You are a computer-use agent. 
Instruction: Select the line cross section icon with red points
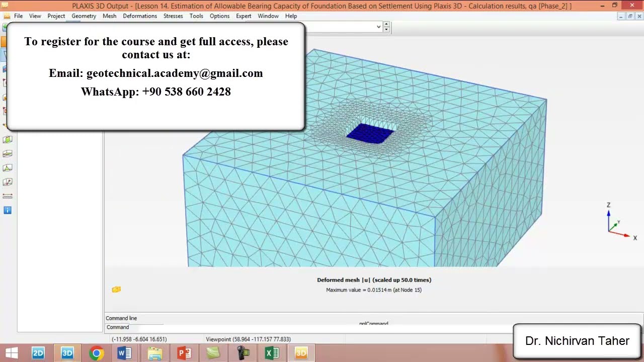8,182
